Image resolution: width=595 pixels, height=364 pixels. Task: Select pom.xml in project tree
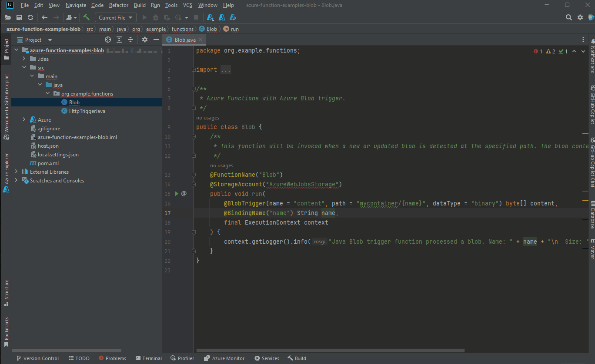(x=44, y=163)
